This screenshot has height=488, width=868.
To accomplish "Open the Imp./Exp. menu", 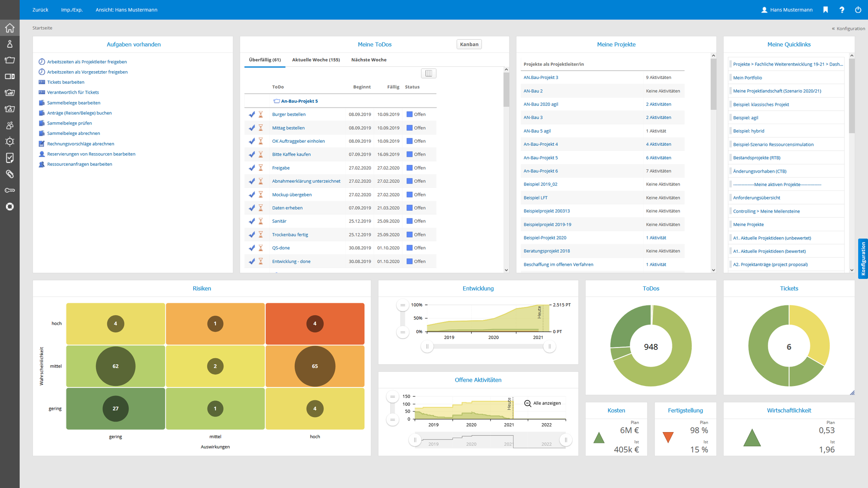I will [72, 10].
